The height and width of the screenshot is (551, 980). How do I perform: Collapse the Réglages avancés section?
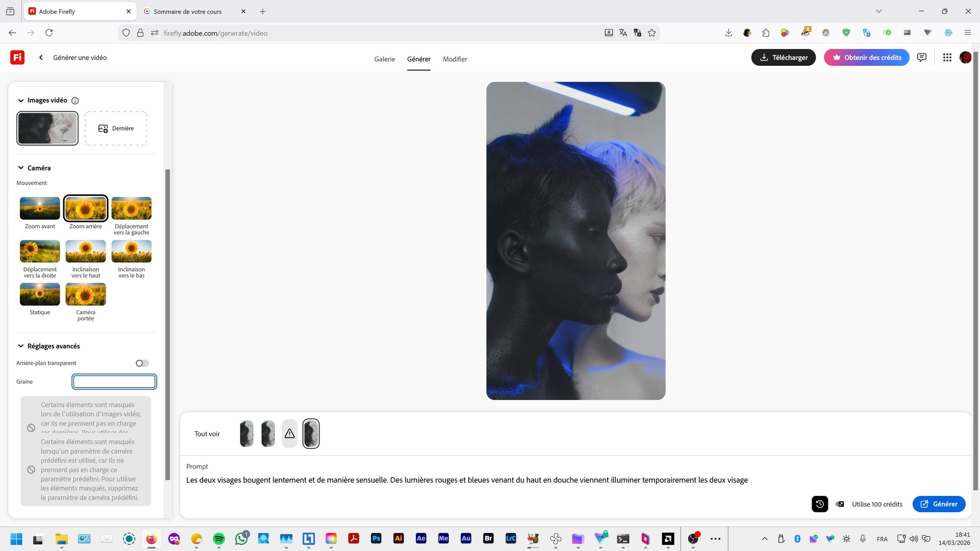[x=21, y=346]
